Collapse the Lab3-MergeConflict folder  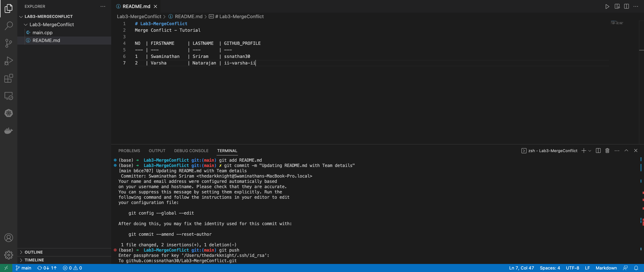point(64,24)
